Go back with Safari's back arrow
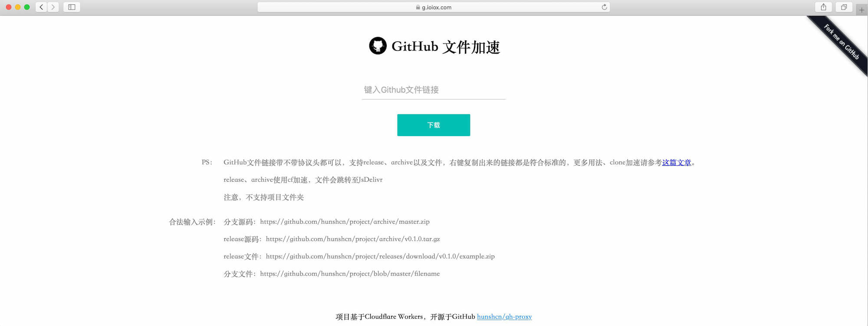868x326 pixels. (41, 7)
